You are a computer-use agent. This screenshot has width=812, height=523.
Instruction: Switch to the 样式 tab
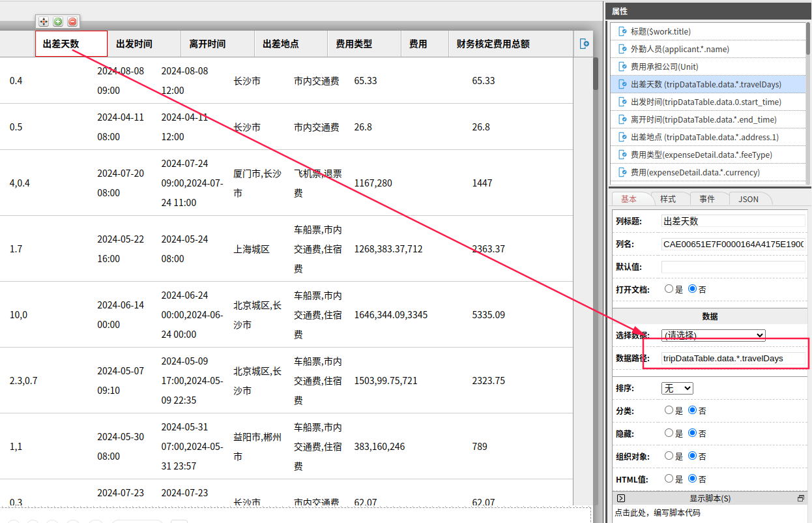pyautogui.click(x=669, y=199)
